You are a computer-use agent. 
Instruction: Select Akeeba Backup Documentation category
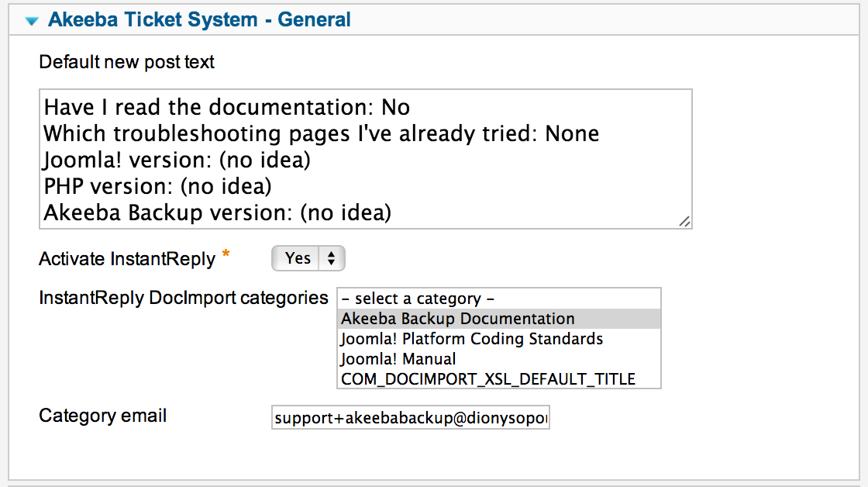(x=499, y=319)
